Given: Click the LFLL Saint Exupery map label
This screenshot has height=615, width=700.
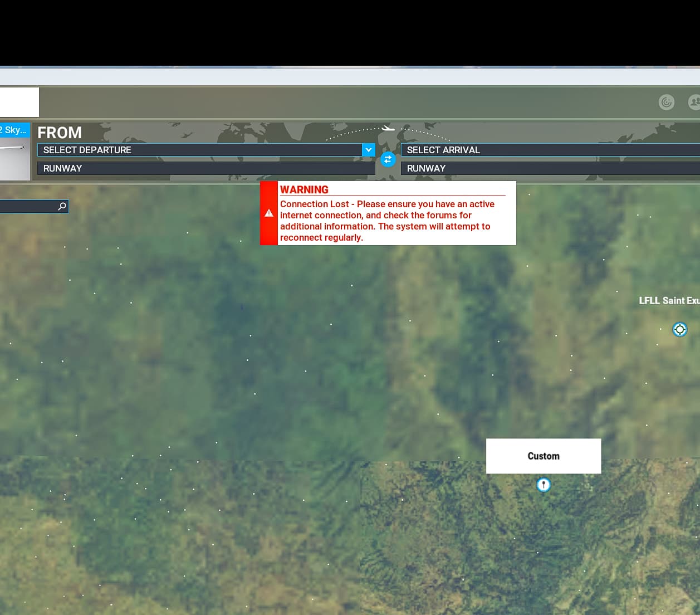Looking at the screenshot, I should pyautogui.click(x=669, y=301).
